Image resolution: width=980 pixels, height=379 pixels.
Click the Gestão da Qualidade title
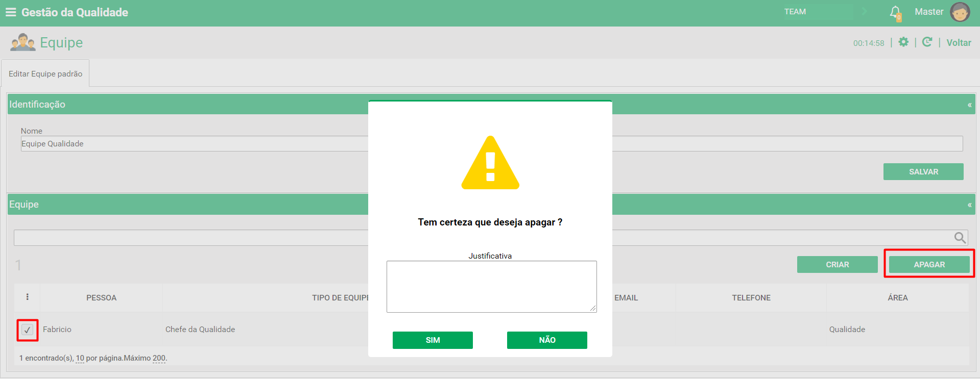pyautogui.click(x=75, y=12)
